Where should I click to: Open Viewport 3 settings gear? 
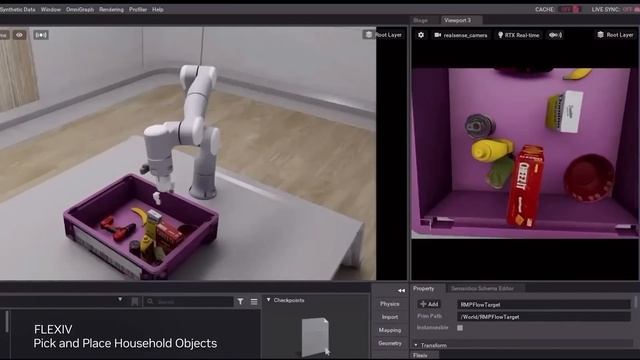point(421,35)
